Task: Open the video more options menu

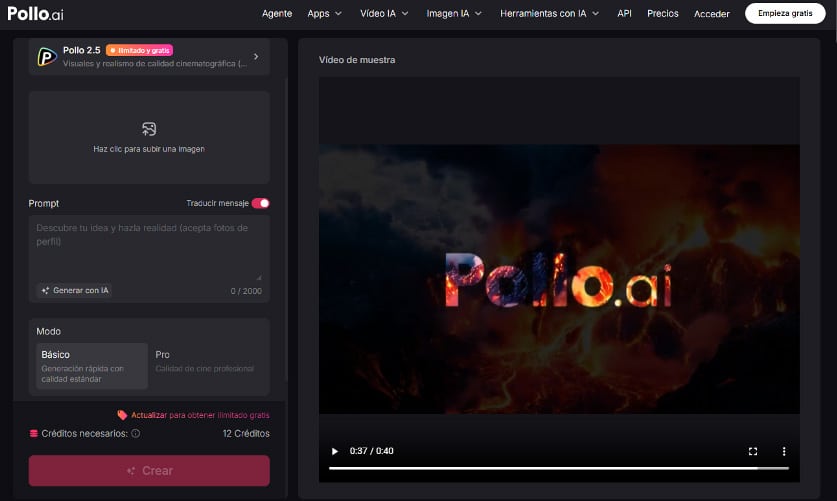Action: [x=784, y=451]
